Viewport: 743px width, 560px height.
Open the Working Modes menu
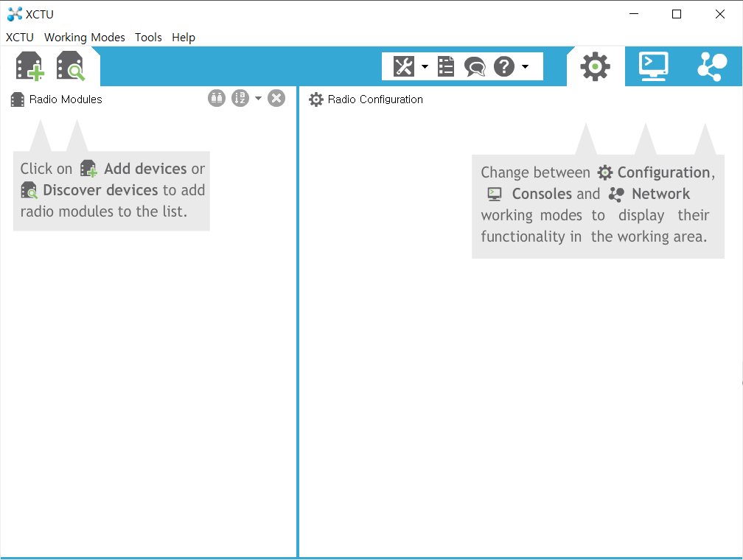(x=84, y=38)
